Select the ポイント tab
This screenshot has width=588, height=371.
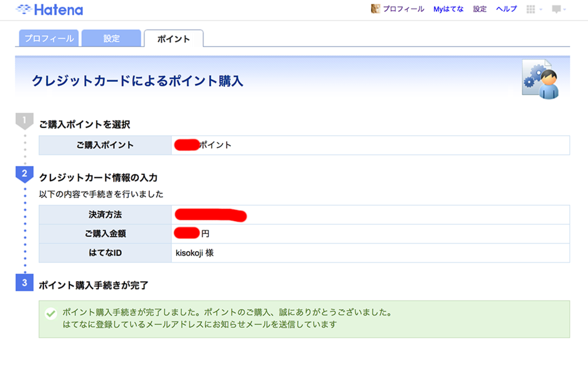[x=174, y=39]
